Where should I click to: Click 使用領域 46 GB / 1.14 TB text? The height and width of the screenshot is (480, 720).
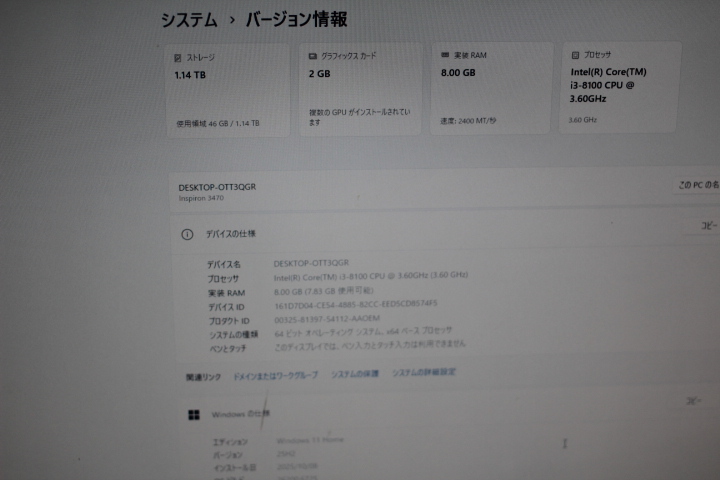tap(218, 124)
